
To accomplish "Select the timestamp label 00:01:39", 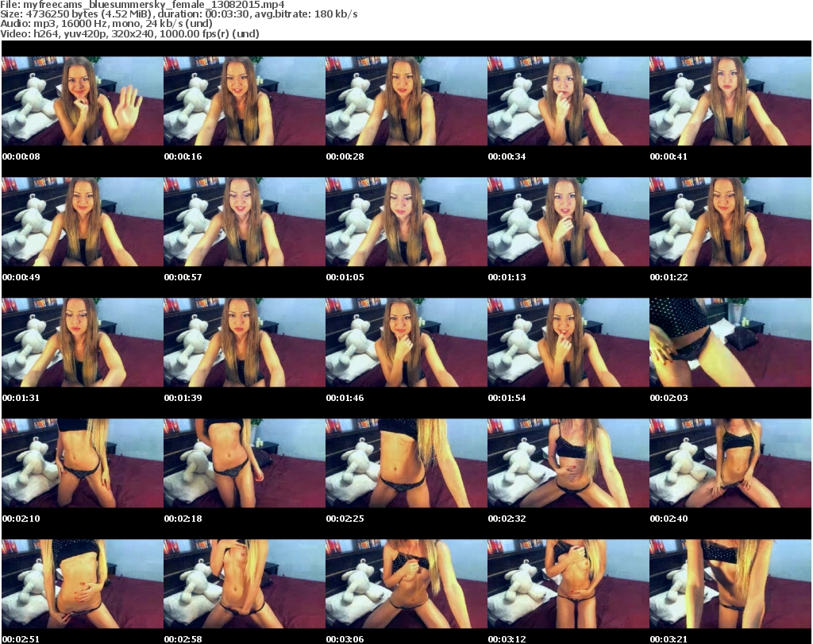I will pyautogui.click(x=183, y=398).
